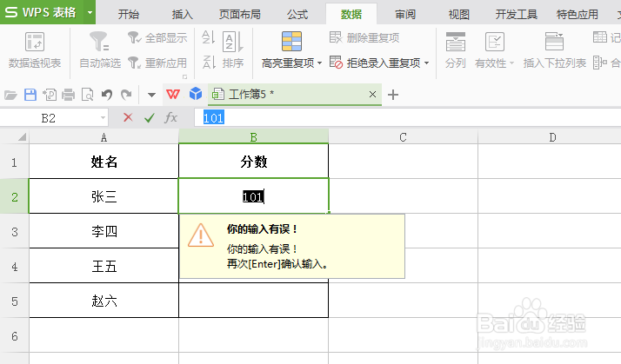Click the WPS 表格 application button

point(43,12)
